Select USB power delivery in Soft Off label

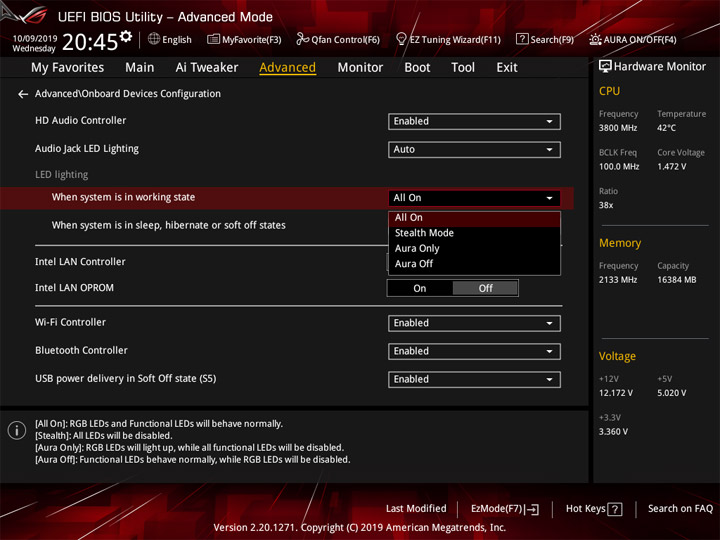point(125,378)
